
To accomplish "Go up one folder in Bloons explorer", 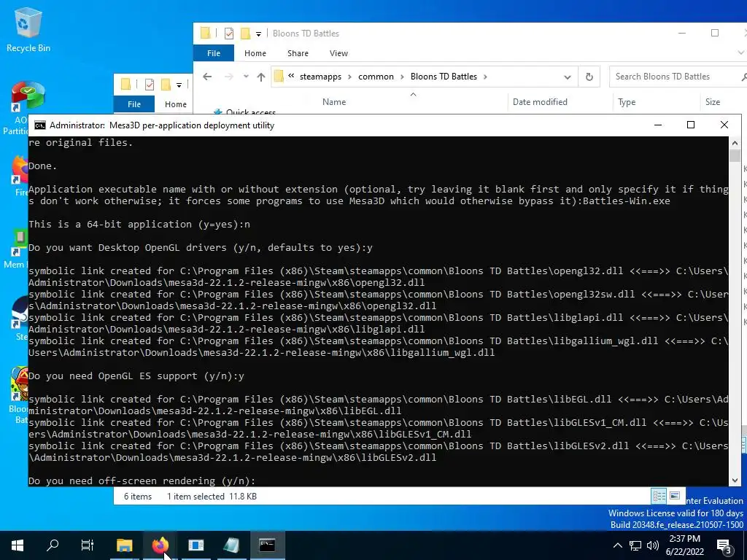I will 260,77.
